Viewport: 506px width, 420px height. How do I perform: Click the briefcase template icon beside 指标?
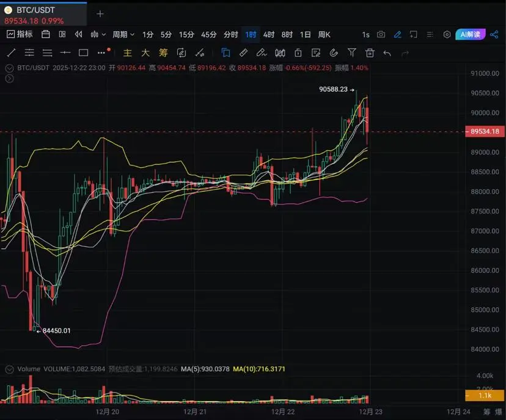click(x=45, y=34)
